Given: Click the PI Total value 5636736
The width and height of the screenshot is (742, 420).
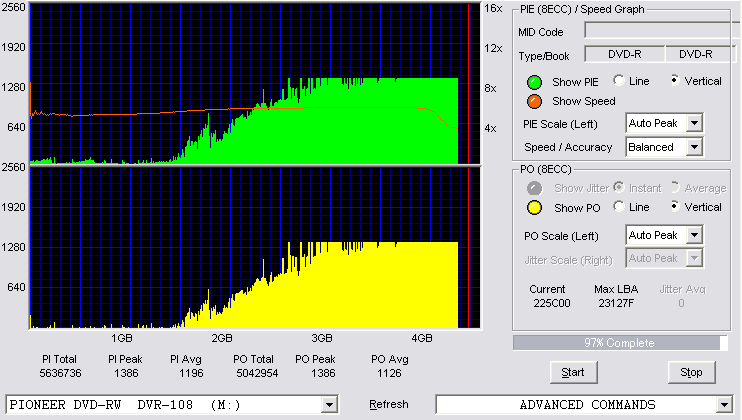Looking at the screenshot, I should coord(60,374).
